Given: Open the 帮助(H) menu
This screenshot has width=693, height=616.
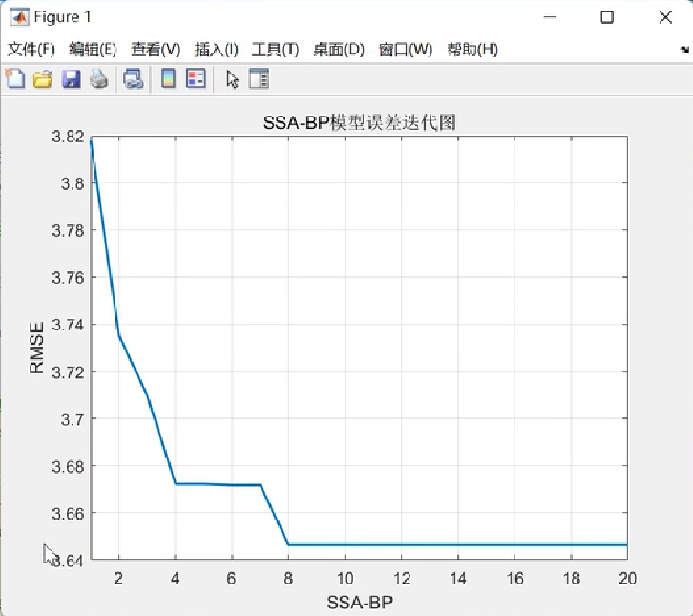Looking at the screenshot, I should pos(472,50).
